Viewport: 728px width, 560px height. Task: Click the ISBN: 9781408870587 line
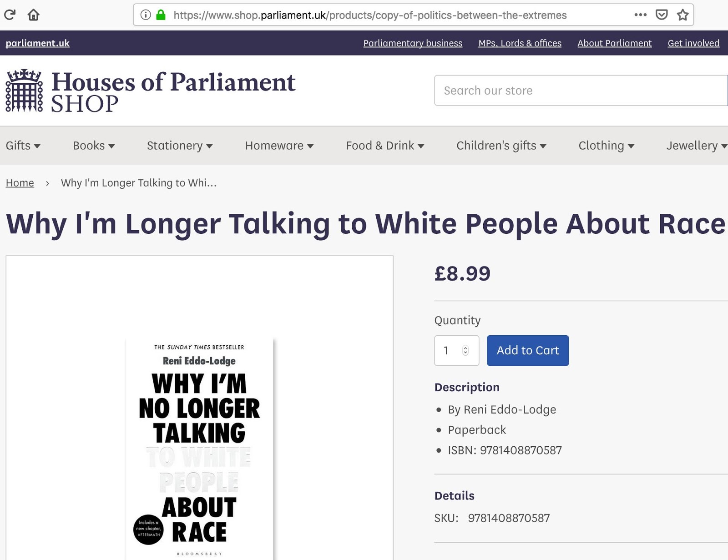click(x=505, y=450)
